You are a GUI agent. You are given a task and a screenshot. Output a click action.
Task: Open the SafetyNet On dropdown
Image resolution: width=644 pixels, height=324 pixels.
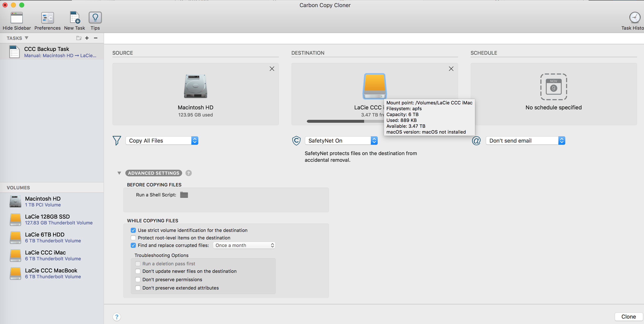tap(341, 141)
